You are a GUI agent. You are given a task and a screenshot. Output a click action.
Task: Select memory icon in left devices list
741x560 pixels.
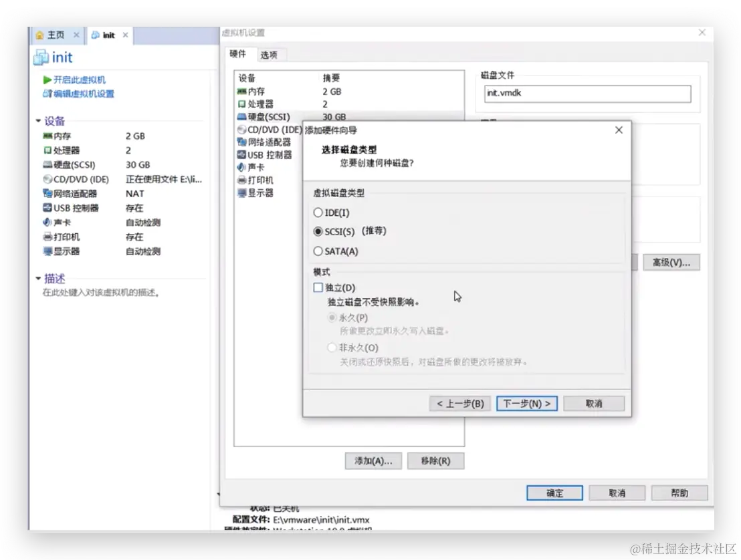[x=47, y=136]
